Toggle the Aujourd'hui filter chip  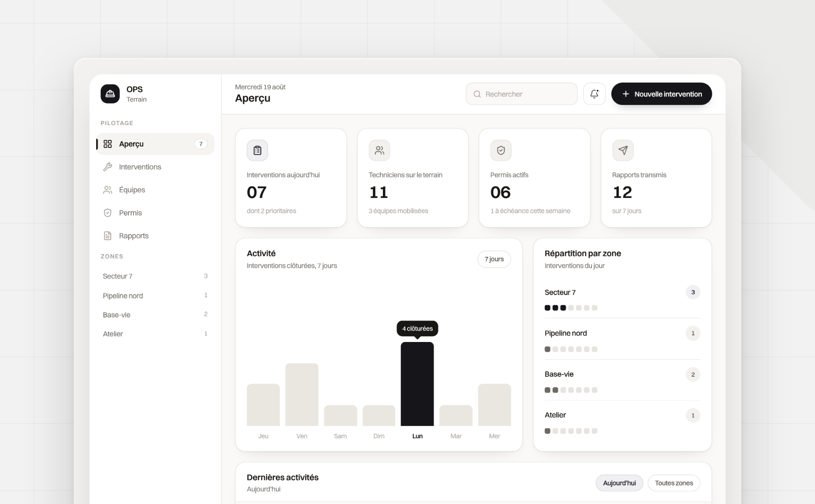tap(619, 483)
